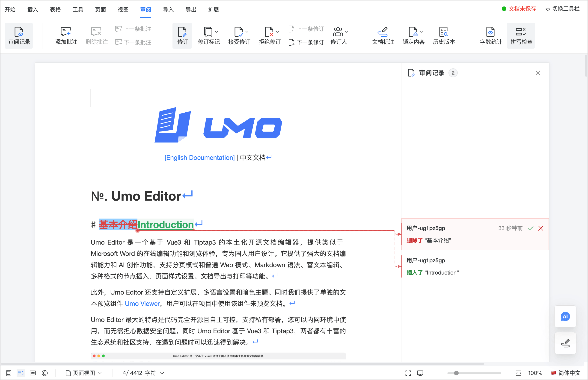Toggle 拼写检查 spell check

point(521,35)
